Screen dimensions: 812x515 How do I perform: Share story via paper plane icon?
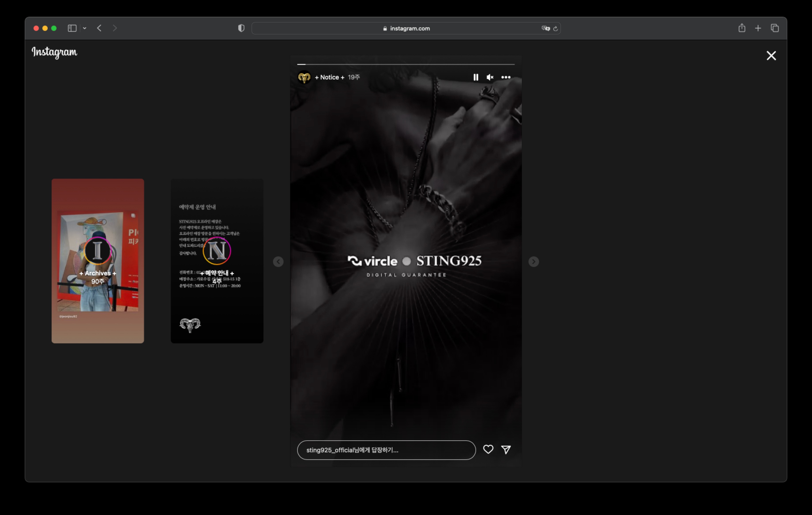[506, 449]
